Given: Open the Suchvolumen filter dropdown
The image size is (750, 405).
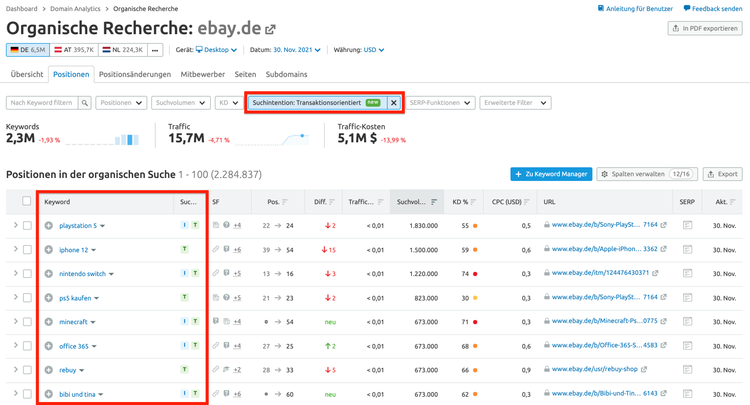Looking at the screenshot, I should [181, 103].
